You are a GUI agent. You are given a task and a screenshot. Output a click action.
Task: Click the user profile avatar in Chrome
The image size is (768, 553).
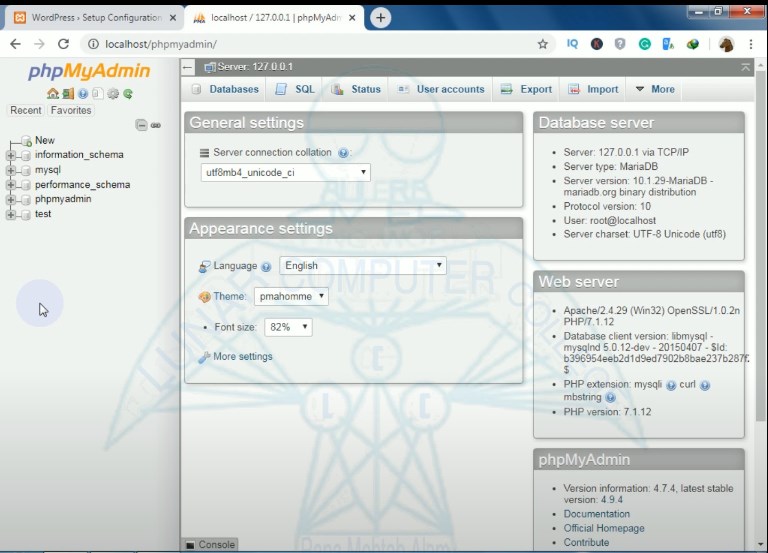pyautogui.click(x=726, y=44)
